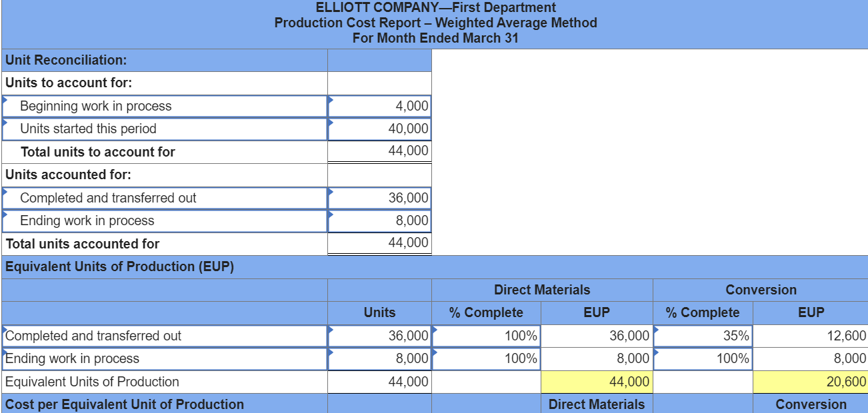This screenshot has width=868, height=413.
Task: Click the marker on the 100% Direct Materials cell
Action: pyautogui.click(x=435, y=330)
